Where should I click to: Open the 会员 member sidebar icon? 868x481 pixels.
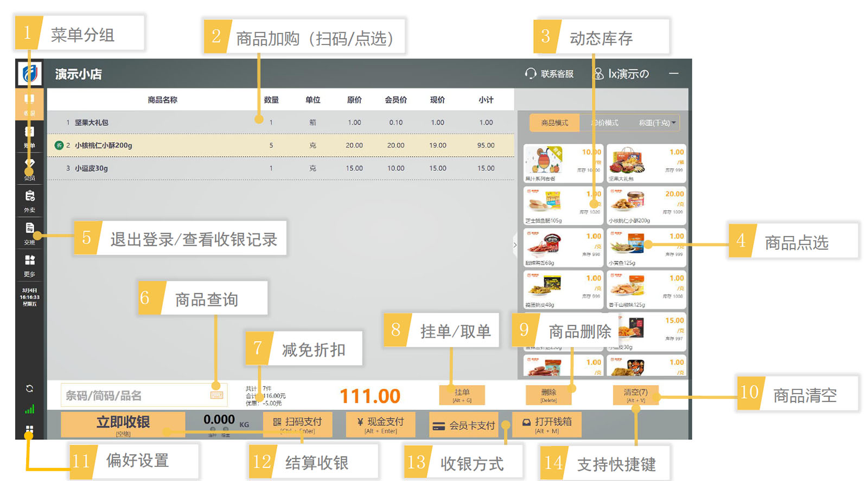[29, 169]
